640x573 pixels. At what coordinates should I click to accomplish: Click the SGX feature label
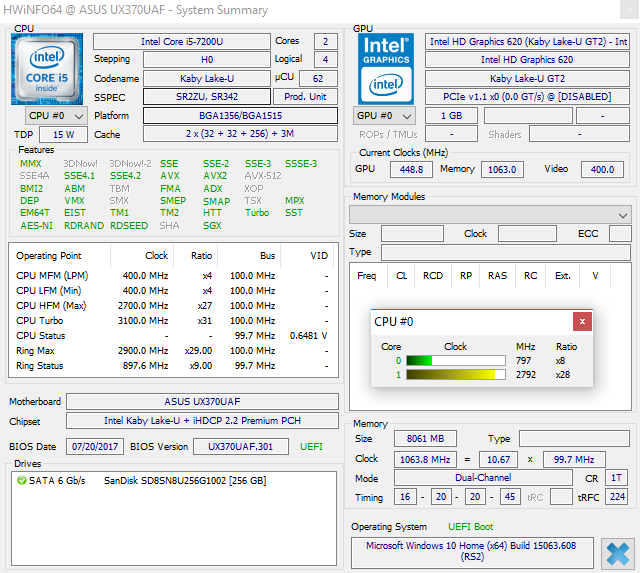point(212,226)
